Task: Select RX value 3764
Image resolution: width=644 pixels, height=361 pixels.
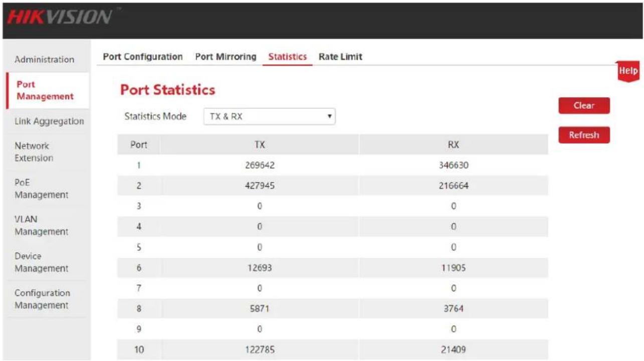Action: coord(453,309)
